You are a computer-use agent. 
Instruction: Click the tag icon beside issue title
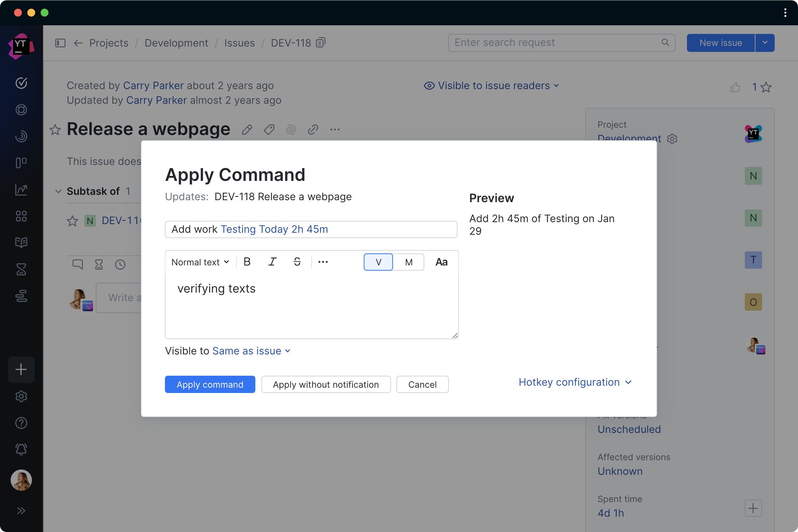coord(269,130)
